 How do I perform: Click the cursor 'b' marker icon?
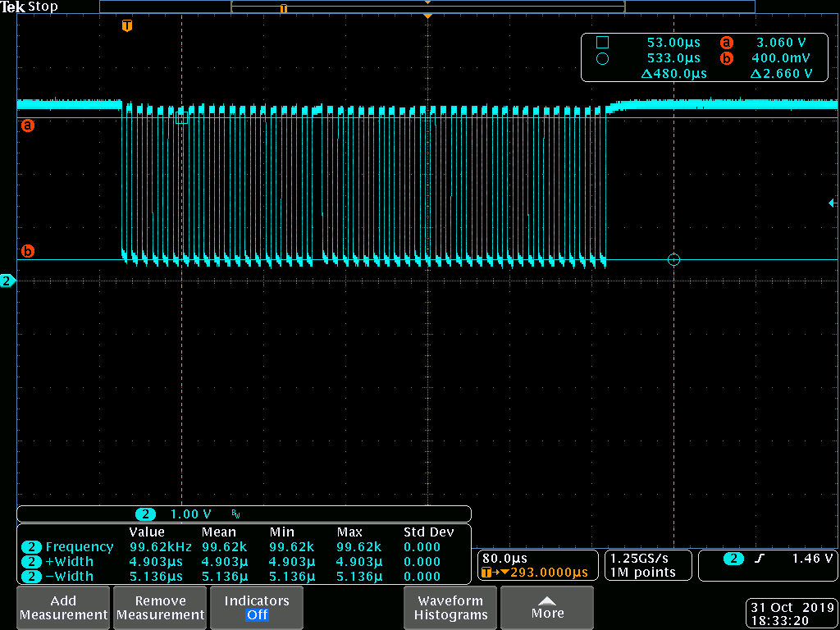28,251
